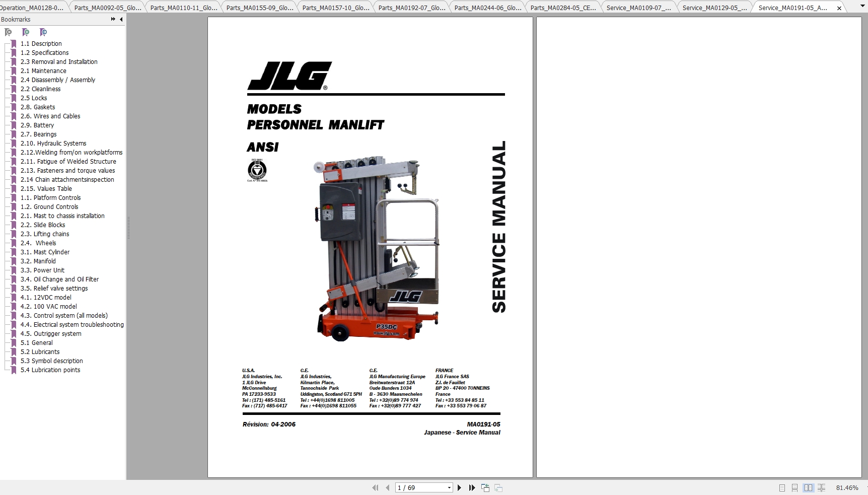Viewport: 868px width, 495px height.
Task: Switch to the Parts_MA0110-11 tab
Action: click(184, 8)
